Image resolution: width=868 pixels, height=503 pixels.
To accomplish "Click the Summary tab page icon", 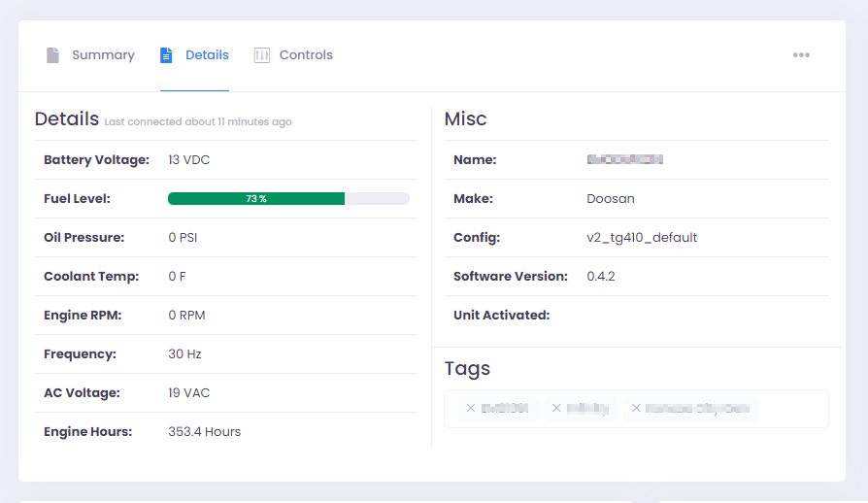I will (x=52, y=55).
